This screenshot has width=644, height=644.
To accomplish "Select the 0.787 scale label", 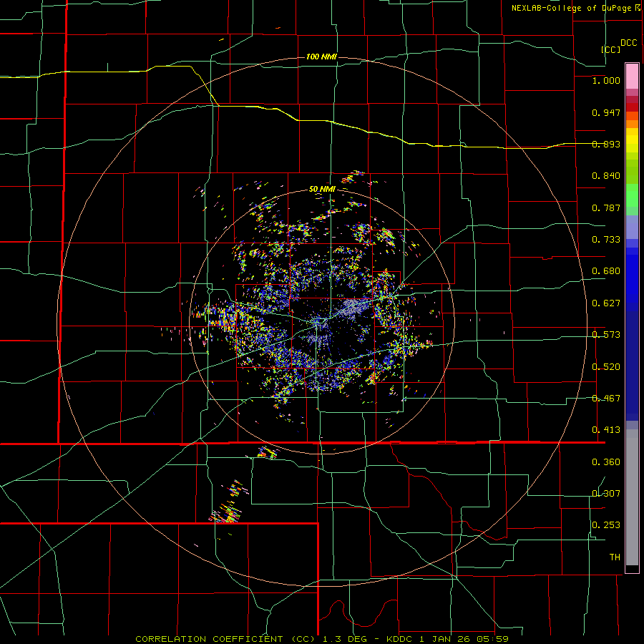I will (606, 208).
